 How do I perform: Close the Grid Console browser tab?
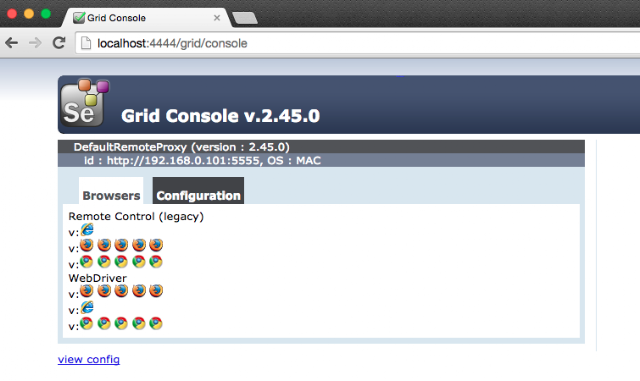coord(217,18)
